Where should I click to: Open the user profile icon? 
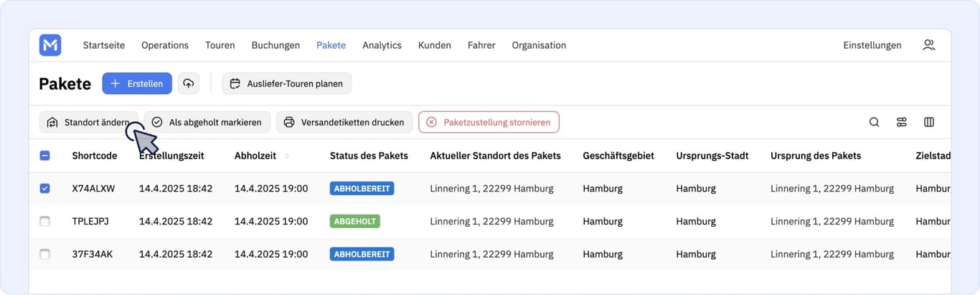[928, 45]
